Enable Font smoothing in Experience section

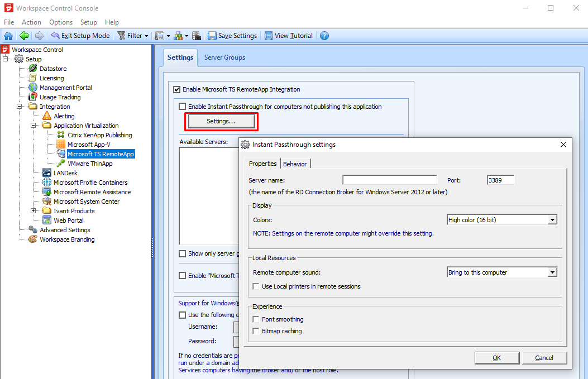click(x=256, y=319)
